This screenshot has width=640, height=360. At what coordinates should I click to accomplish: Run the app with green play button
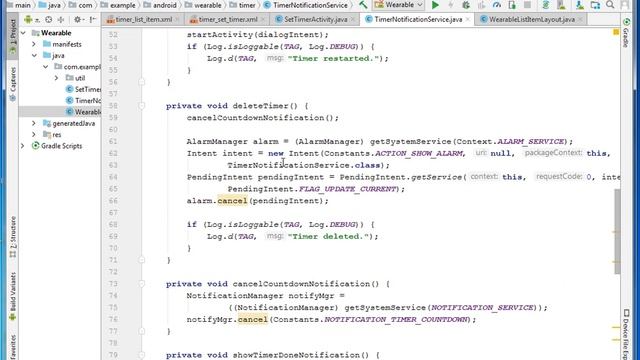pyautogui.click(x=435, y=5)
